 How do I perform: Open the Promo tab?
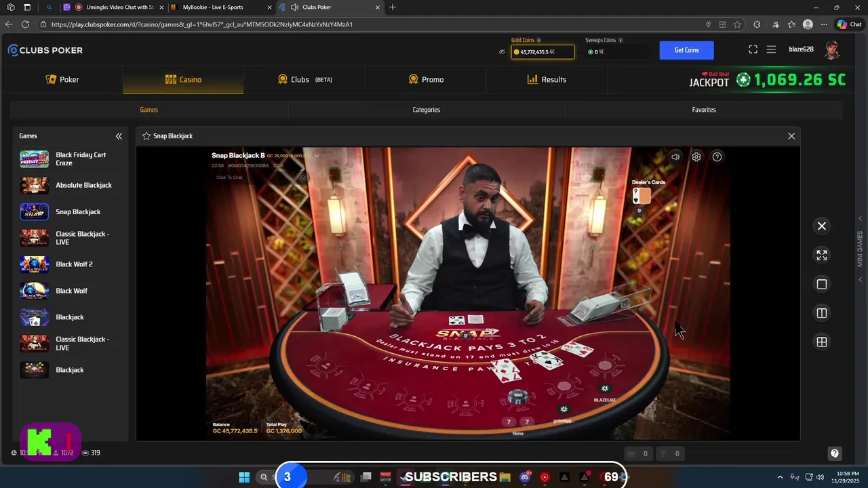[x=426, y=79]
